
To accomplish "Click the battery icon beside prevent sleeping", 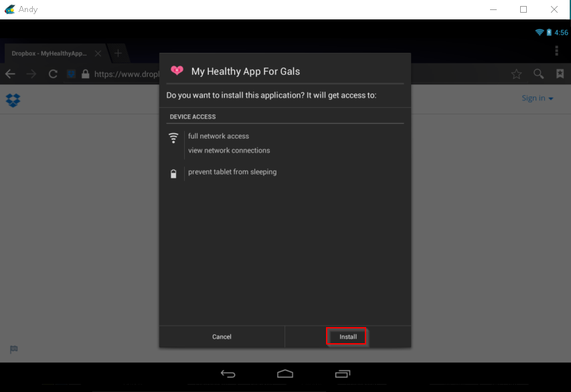I will click(173, 174).
